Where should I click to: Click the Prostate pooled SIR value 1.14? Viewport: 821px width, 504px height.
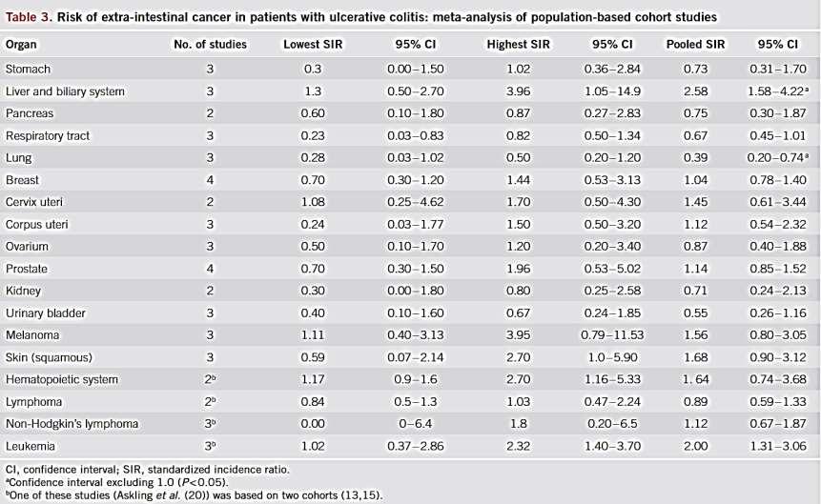[695, 269]
